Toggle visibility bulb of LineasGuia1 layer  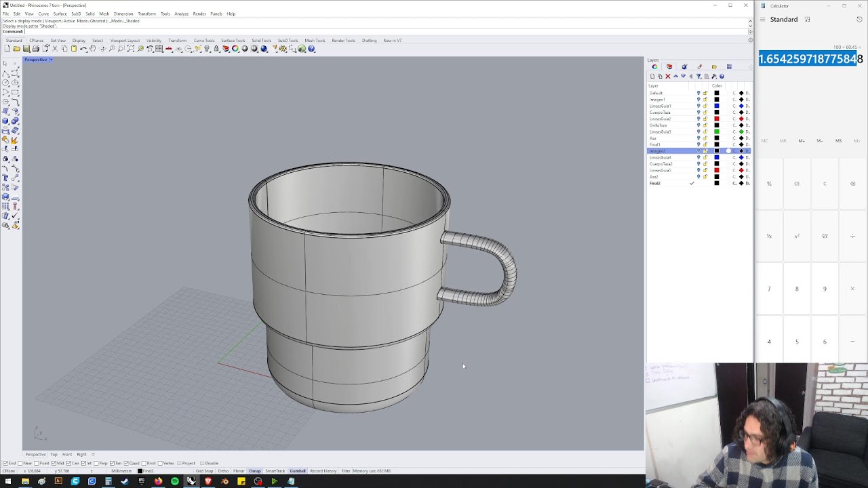698,106
